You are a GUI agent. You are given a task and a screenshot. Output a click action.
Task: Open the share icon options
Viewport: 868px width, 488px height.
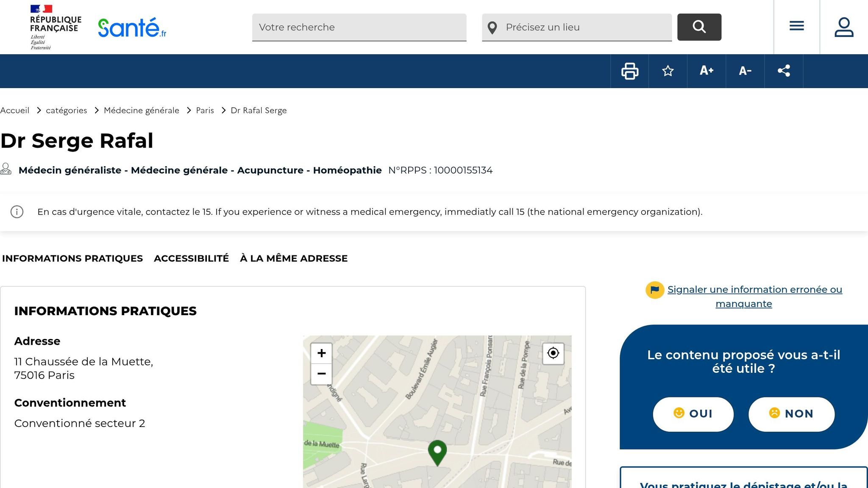(784, 71)
